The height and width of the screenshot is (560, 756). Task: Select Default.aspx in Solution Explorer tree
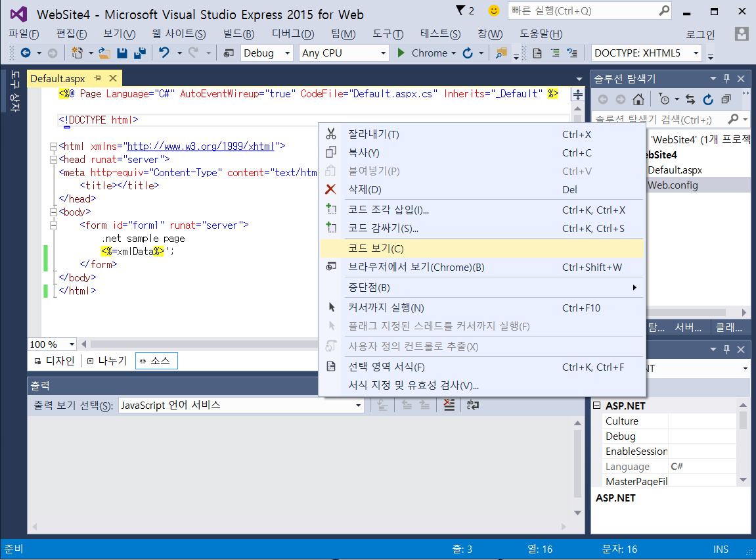pos(675,170)
